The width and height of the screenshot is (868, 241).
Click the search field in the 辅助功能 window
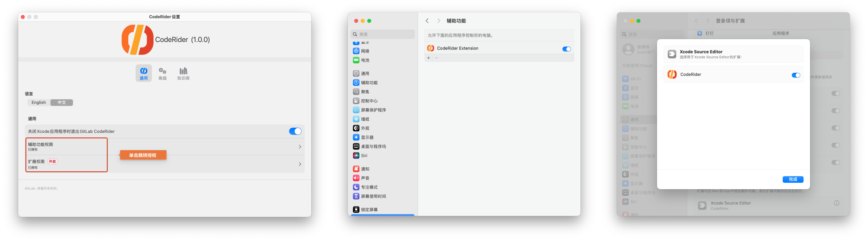[x=383, y=34]
